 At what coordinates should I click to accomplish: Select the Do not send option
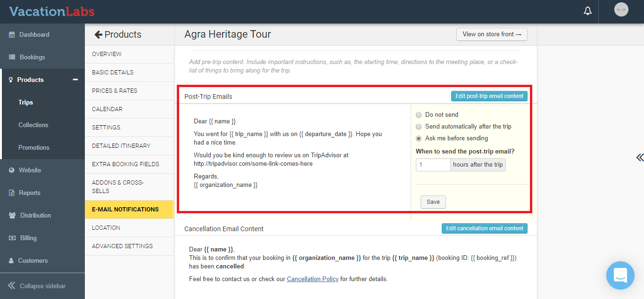click(419, 115)
